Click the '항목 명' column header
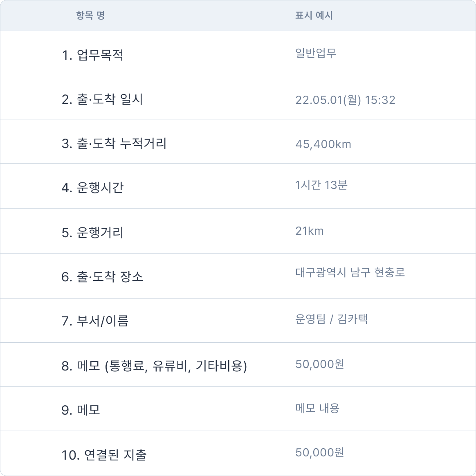The width and height of the screenshot is (476, 476). click(90, 16)
